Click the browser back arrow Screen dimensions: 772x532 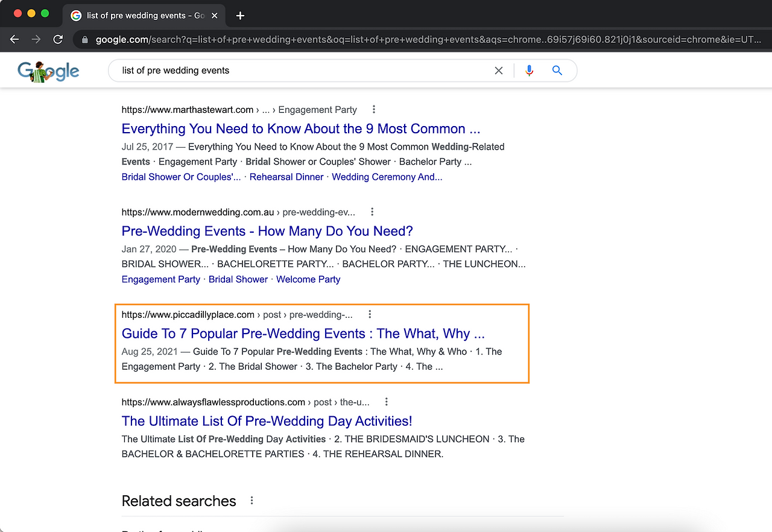tap(14, 39)
